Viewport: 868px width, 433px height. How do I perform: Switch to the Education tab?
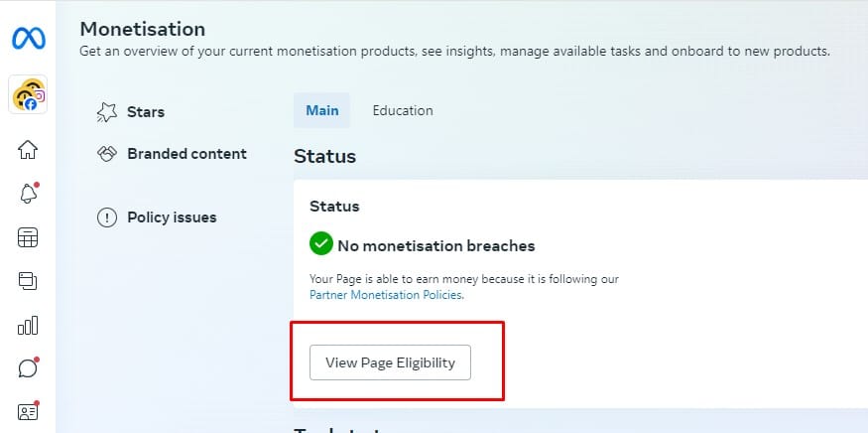403,110
